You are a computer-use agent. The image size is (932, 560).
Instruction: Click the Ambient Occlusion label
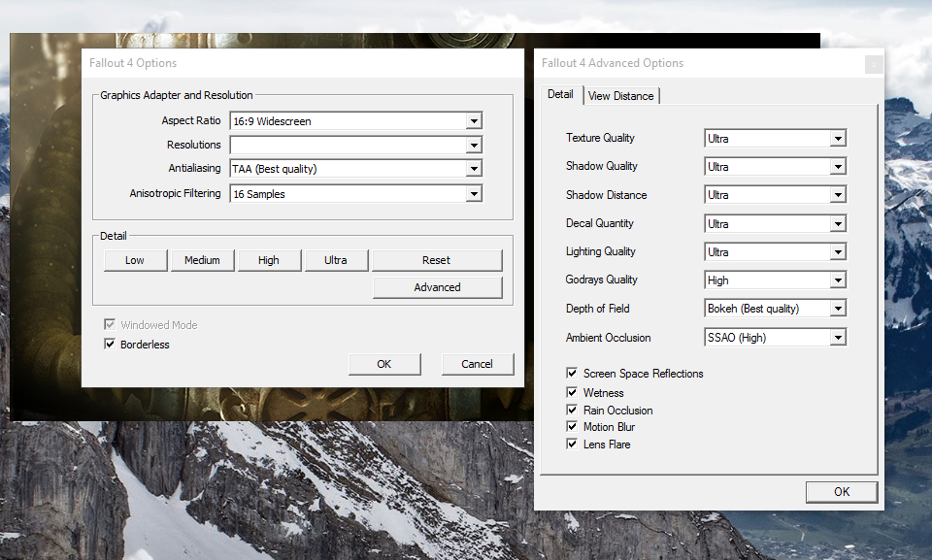click(608, 338)
